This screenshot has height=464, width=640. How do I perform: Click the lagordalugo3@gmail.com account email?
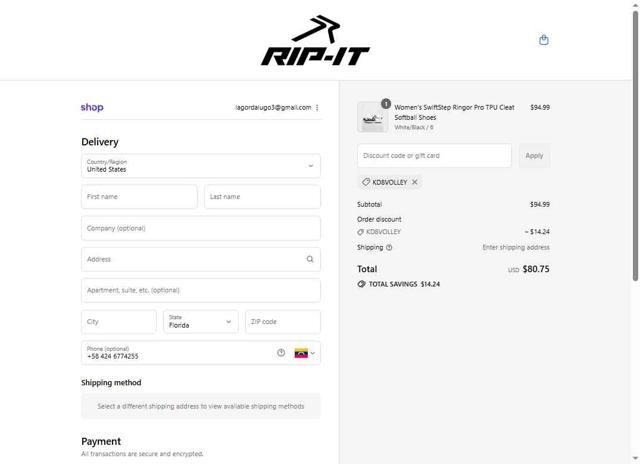[273, 107]
